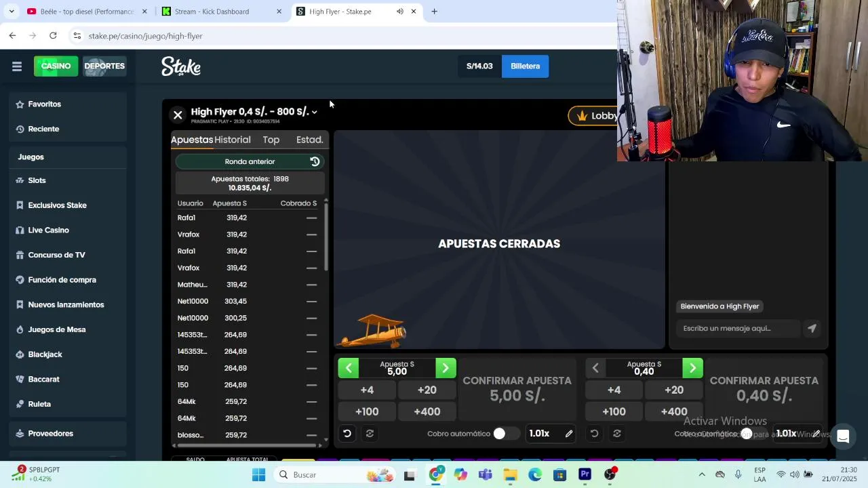Open the hamburger menu icon
Viewport: 868px width, 488px height.
(17, 66)
